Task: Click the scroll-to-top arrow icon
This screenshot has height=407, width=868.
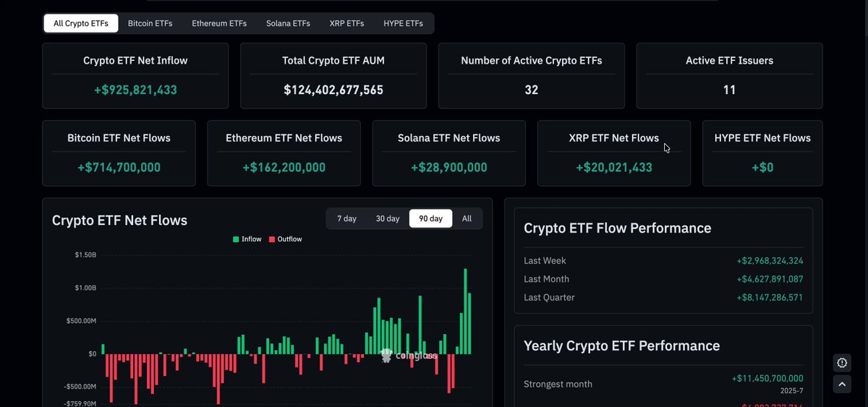Action: (x=842, y=385)
